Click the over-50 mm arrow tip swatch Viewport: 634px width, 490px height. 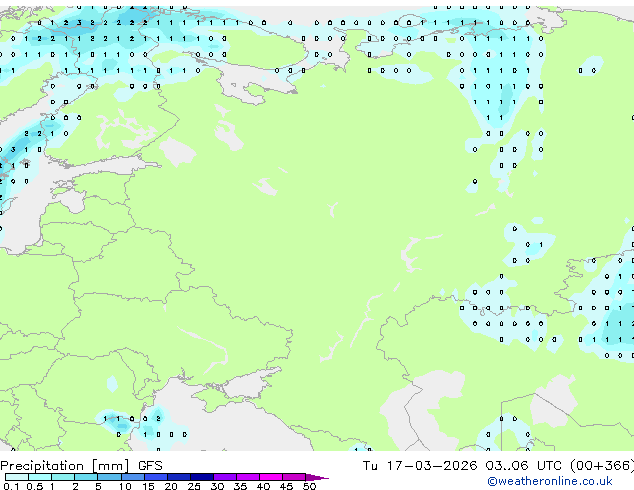pyautogui.click(x=317, y=477)
